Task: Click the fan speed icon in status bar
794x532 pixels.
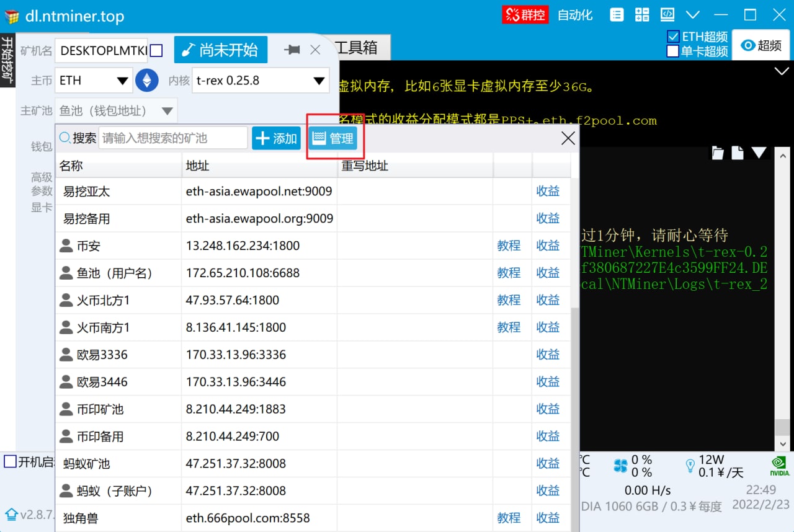Action: point(620,466)
